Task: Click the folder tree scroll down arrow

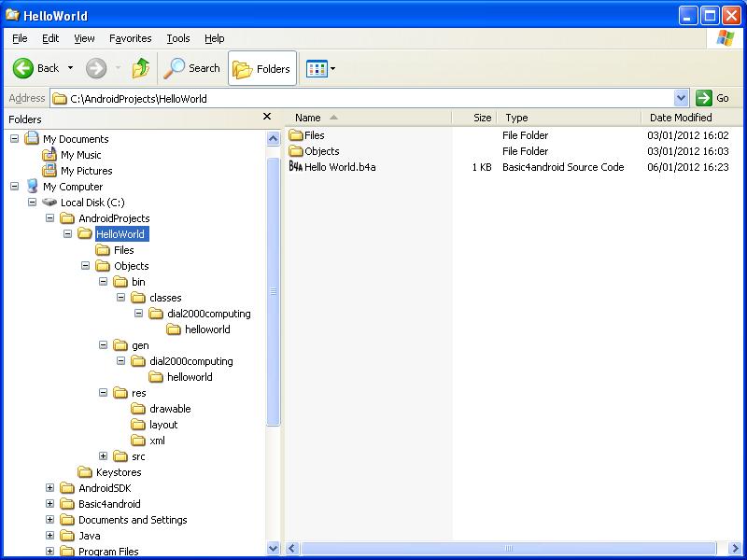Action: (274, 548)
